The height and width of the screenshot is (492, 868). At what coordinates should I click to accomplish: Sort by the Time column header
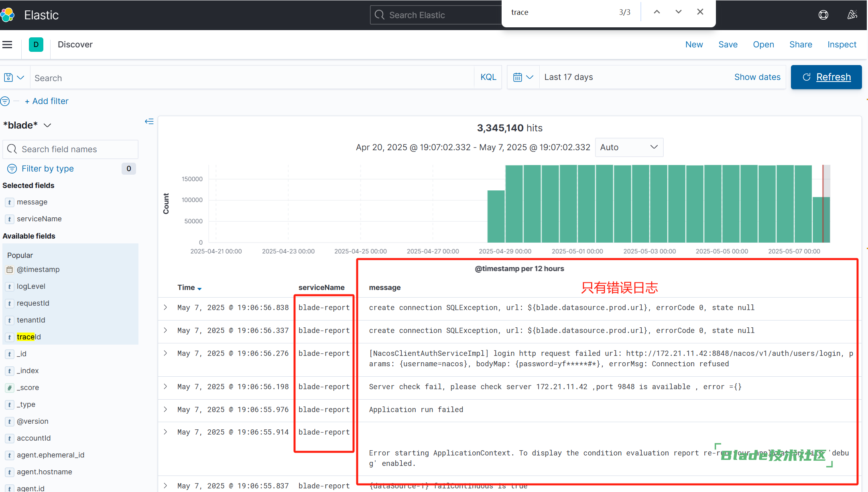(189, 288)
